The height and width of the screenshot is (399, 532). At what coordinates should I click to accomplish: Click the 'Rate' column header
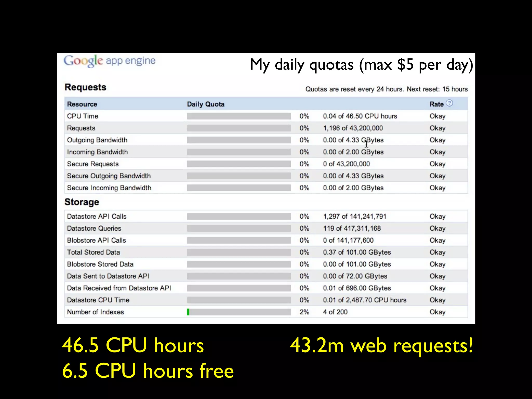tap(436, 104)
